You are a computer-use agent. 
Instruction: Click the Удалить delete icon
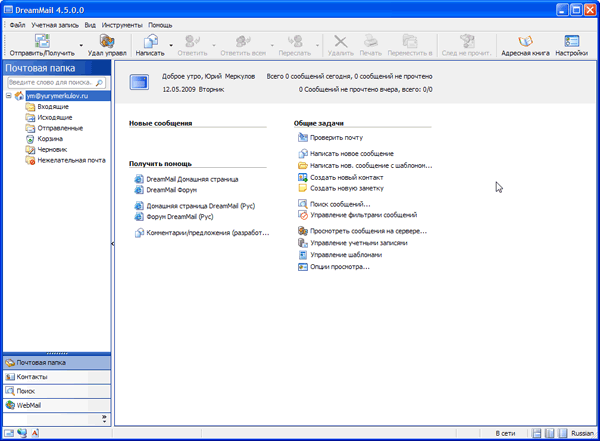pos(341,41)
